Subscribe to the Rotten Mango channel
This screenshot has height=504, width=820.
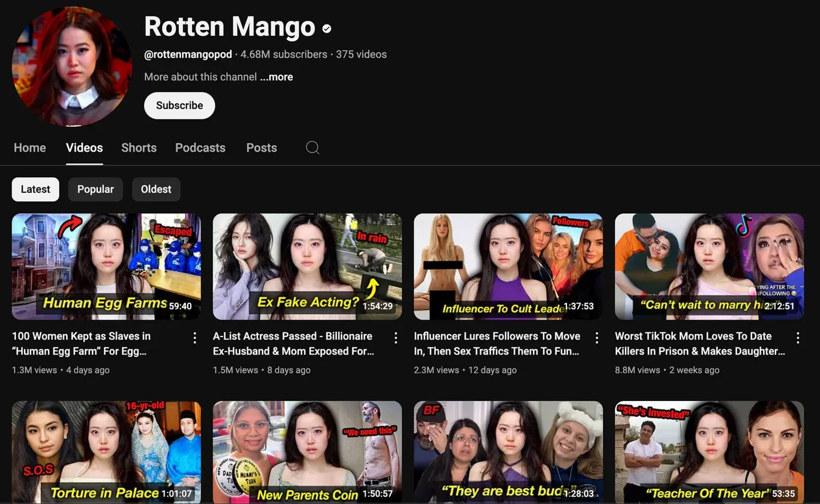coord(179,105)
